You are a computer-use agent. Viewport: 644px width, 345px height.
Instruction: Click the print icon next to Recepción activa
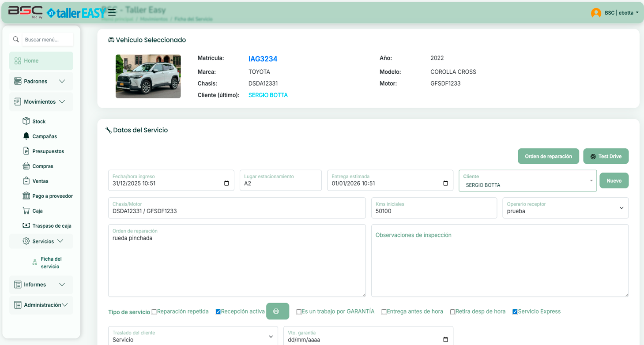click(x=278, y=311)
